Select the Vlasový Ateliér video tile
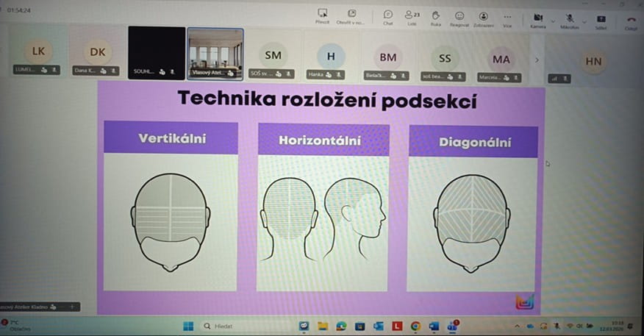Image resolution: width=644 pixels, height=336 pixels. click(215, 53)
